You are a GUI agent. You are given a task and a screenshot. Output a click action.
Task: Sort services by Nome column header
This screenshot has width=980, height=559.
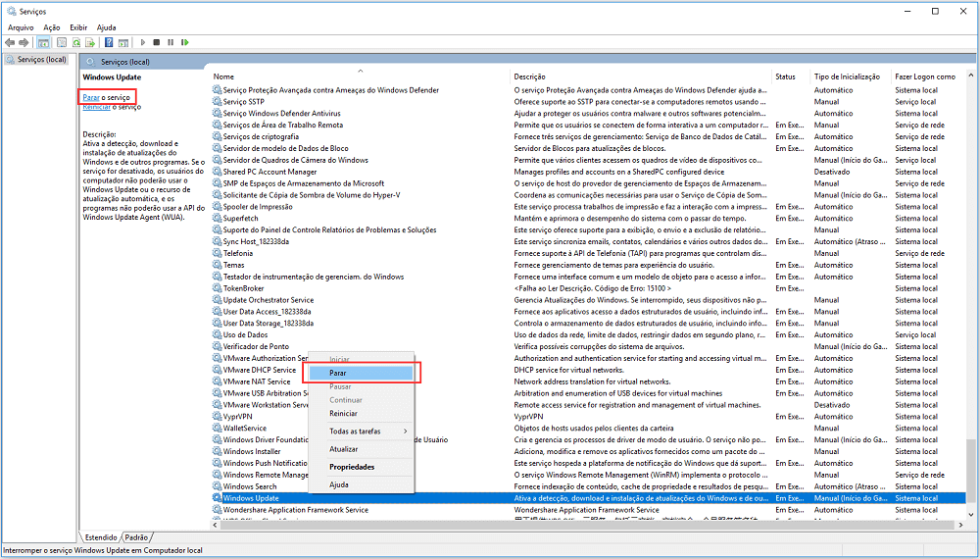(x=225, y=76)
